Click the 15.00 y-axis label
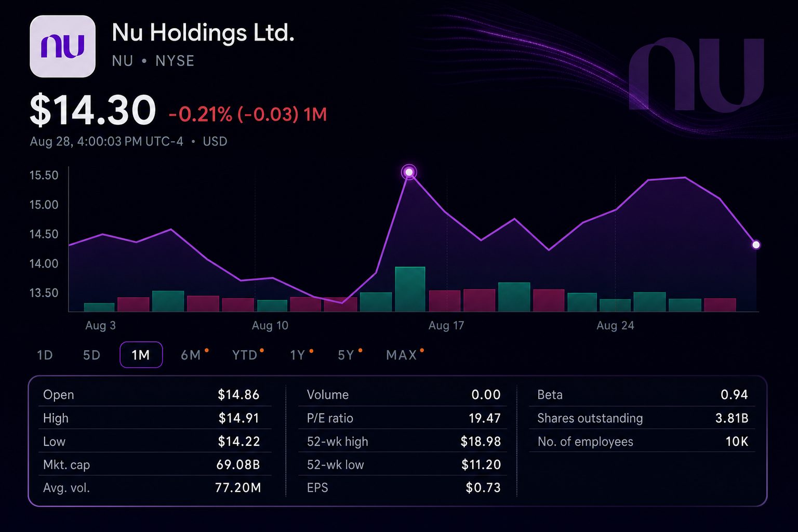This screenshot has height=532, width=798. click(x=44, y=205)
